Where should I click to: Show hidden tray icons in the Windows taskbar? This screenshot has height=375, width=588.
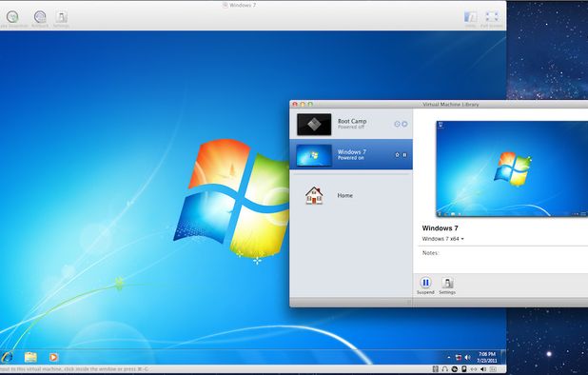pyautogui.click(x=449, y=357)
